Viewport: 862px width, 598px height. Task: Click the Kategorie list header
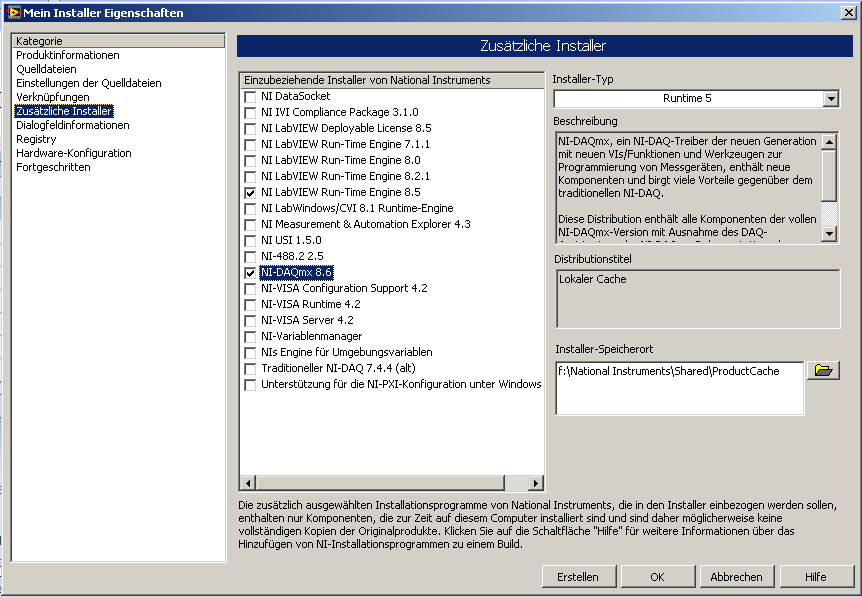[x=119, y=41]
